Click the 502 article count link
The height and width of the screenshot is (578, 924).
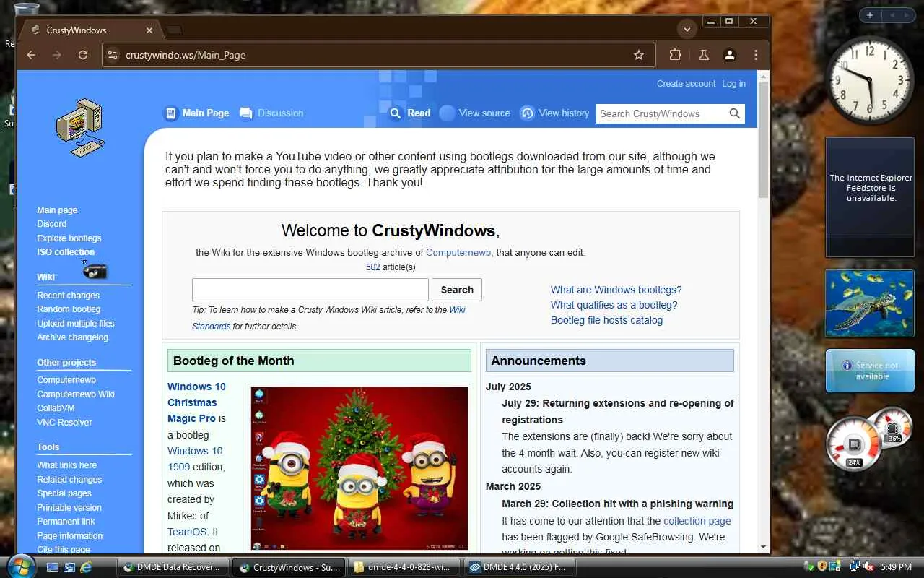(372, 267)
